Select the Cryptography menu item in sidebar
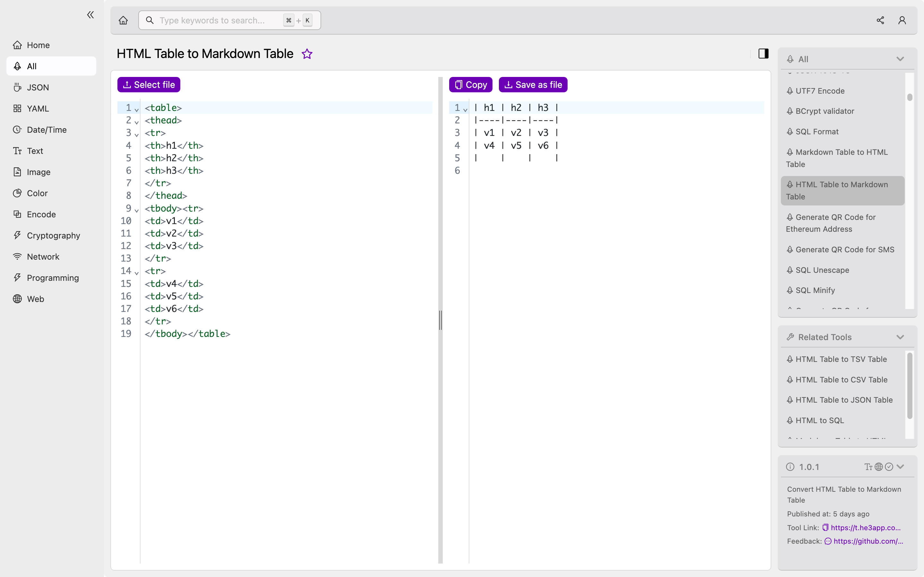Image resolution: width=924 pixels, height=577 pixels. pos(54,235)
